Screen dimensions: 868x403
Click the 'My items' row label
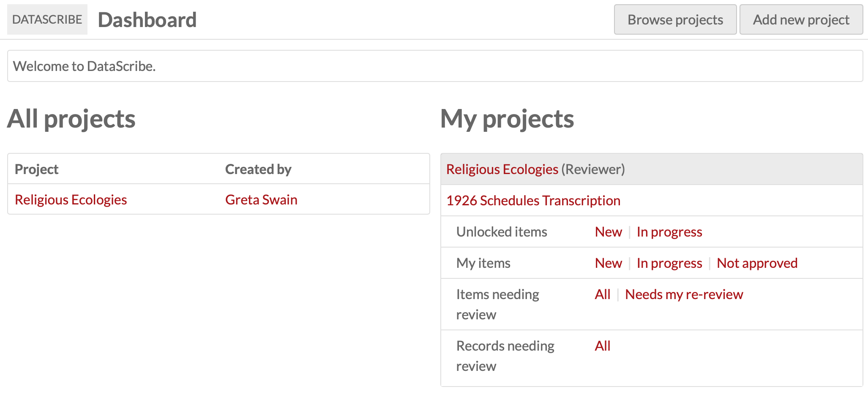(x=483, y=263)
